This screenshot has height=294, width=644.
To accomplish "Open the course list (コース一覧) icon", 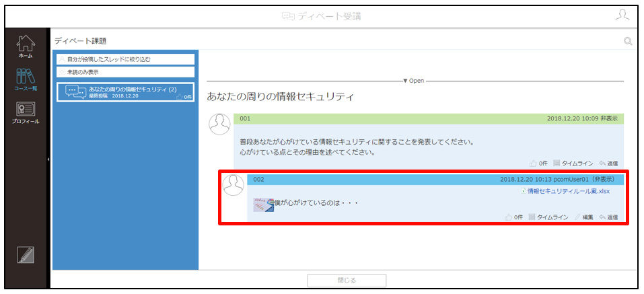I will click(x=26, y=79).
